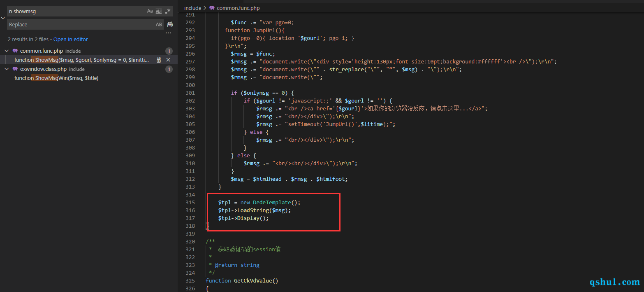Screen dimensions: 644x292
Task: Click the search input field
Action: point(76,12)
